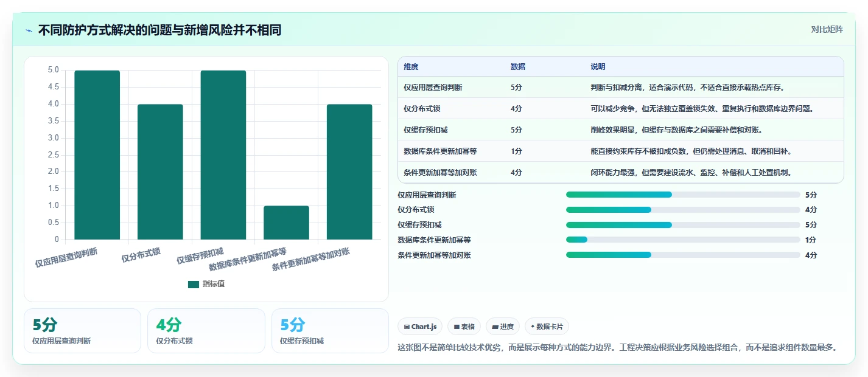This screenshot has width=868, height=377.
Task: Click the 仅分布式锁 progress bar
Action: [x=683, y=210]
